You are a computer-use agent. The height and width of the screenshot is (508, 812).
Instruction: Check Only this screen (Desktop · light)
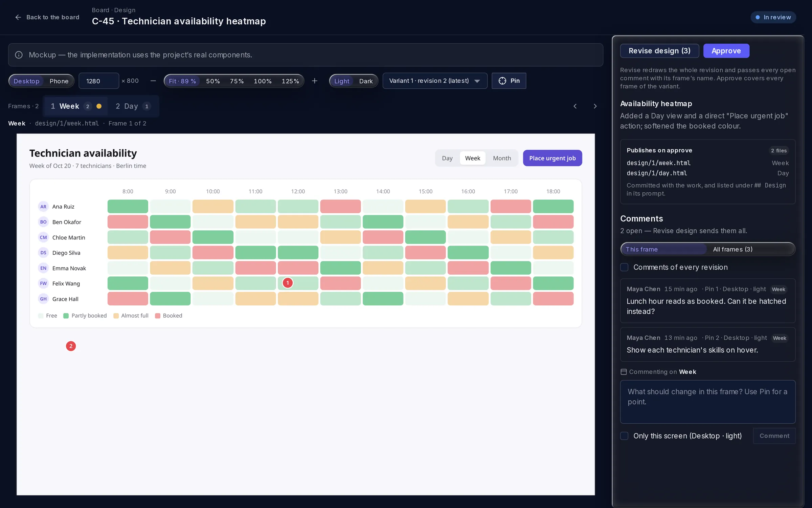coord(624,436)
